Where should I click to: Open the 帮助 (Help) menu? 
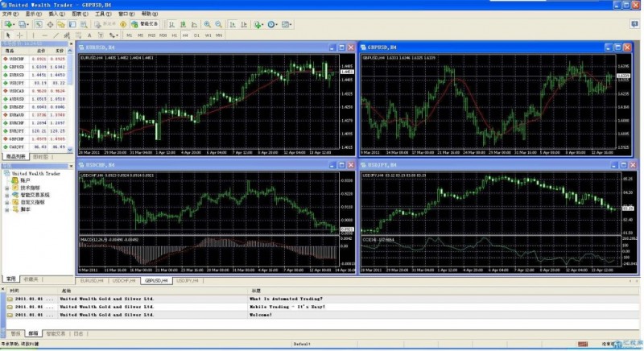[x=150, y=14]
